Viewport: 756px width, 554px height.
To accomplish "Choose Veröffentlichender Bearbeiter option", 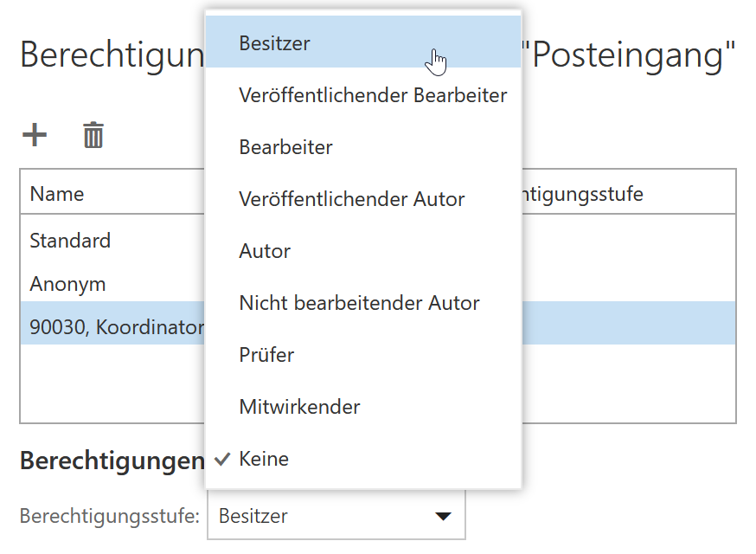I will 363,95.
